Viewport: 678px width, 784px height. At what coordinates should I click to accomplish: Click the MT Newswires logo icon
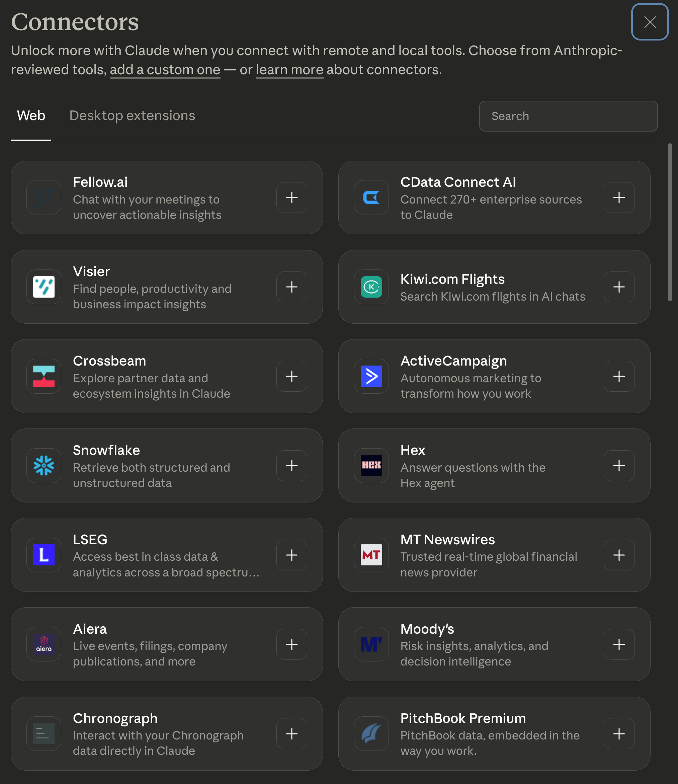click(x=371, y=555)
